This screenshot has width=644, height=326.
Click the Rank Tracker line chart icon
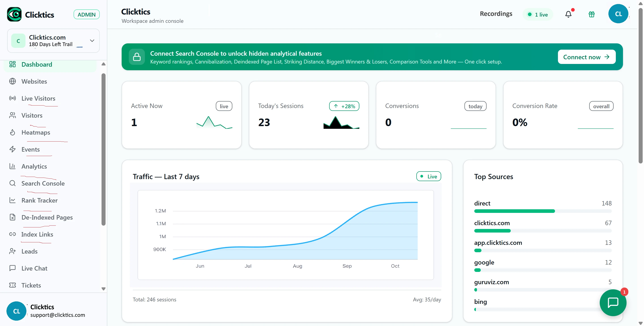coord(13,200)
